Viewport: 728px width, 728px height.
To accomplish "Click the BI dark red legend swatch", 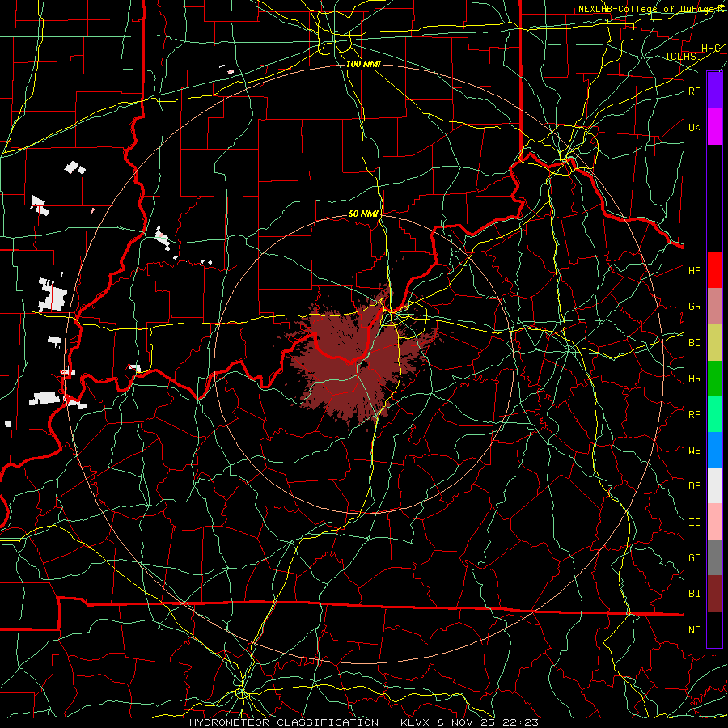I will tap(714, 594).
